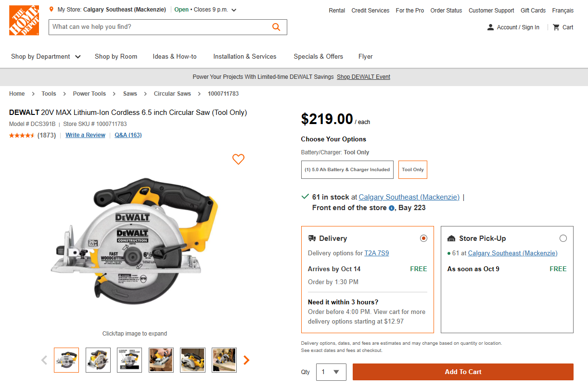This screenshot has width=588, height=388.
Task: Click the location pin next to My Store
Action: tap(51, 9)
